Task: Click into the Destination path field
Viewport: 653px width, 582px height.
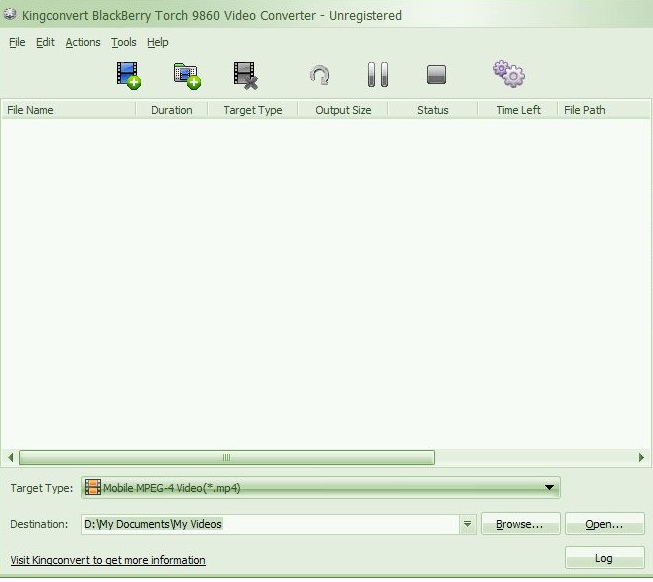Action: coord(271,524)
